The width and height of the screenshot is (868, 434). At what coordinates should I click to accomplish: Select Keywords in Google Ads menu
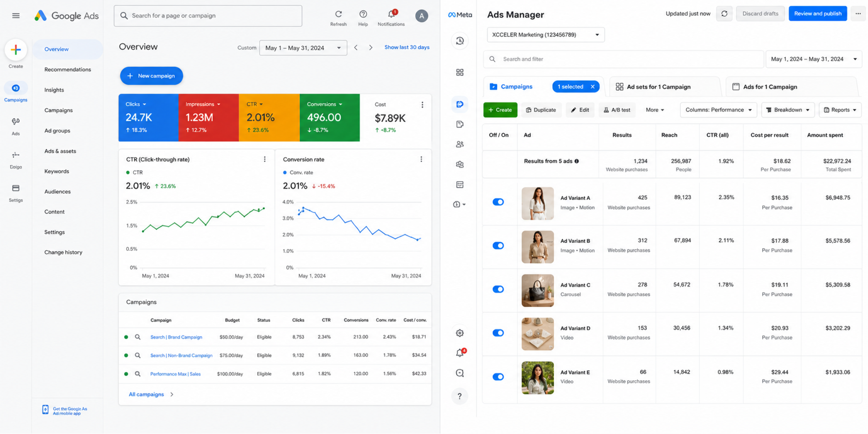pyautogui.click(x=57, y=171)
